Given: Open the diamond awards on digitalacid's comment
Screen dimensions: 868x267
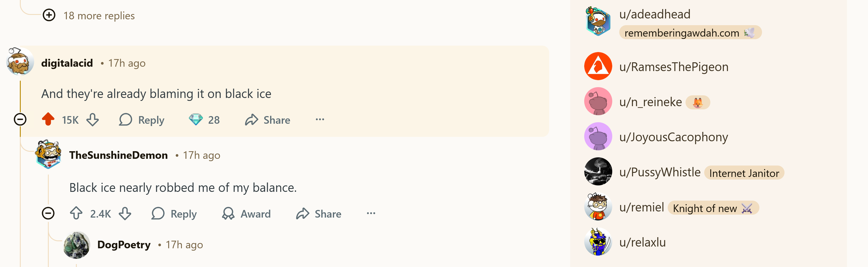Looking at the screenshot, I should click(x=204, y=120).
